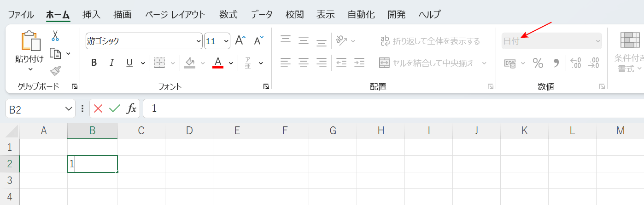644x205 pixels.
Task: Click the Increase Font Size icon
Action: pyautogui.click(x=240, y=40)
